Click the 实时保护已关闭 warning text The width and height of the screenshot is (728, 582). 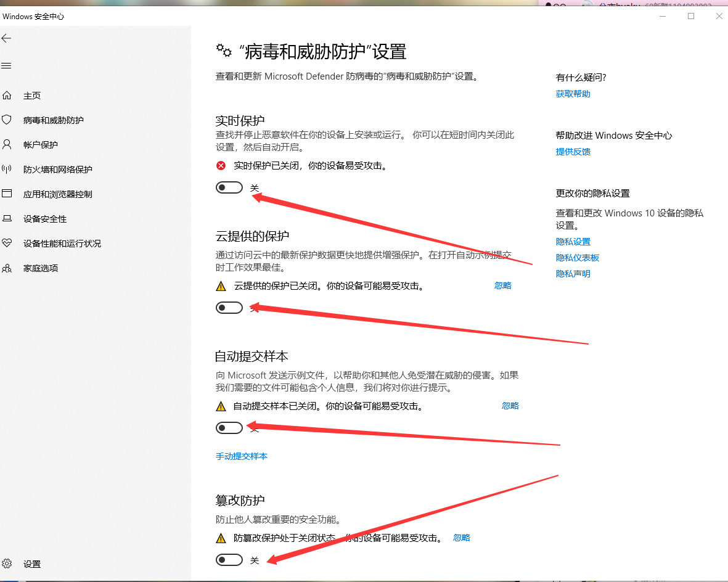point(310,165)
